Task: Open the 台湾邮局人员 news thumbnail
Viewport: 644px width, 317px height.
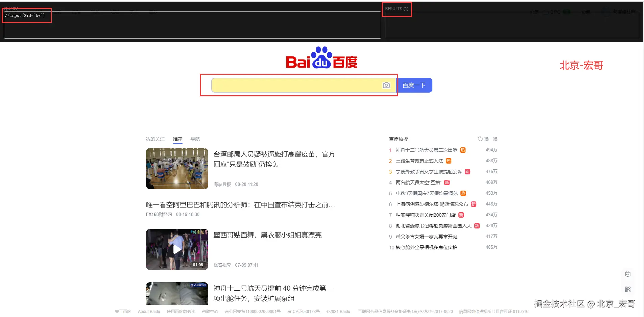Action: point(177,169)
